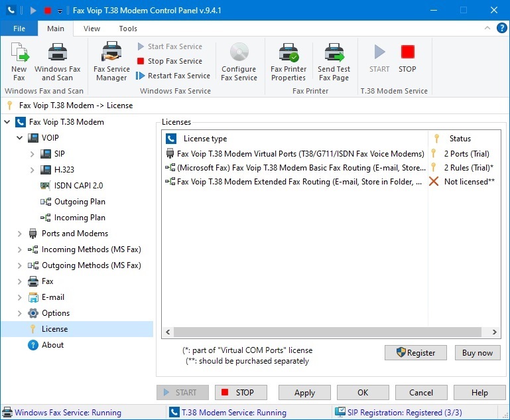
Task: Click the bottom Help button
Action: (x=479, y=393)
